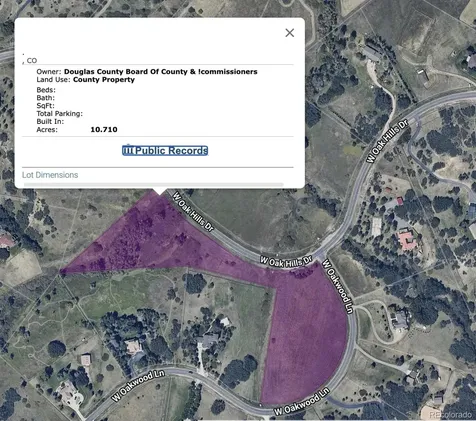Click the W Oakwood Ln label below parcel's south tip
Image resolution: width=476 pixels, height=421 pixels.
[302, 402]
